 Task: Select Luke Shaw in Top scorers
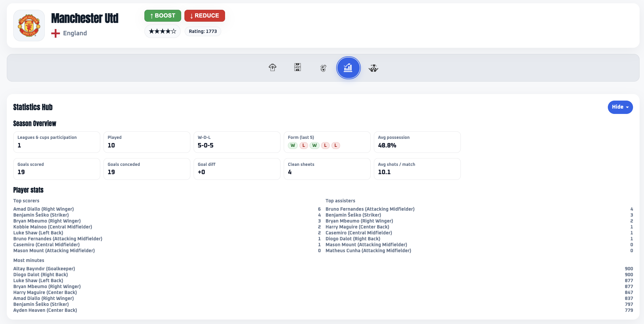tap(167, 233)
